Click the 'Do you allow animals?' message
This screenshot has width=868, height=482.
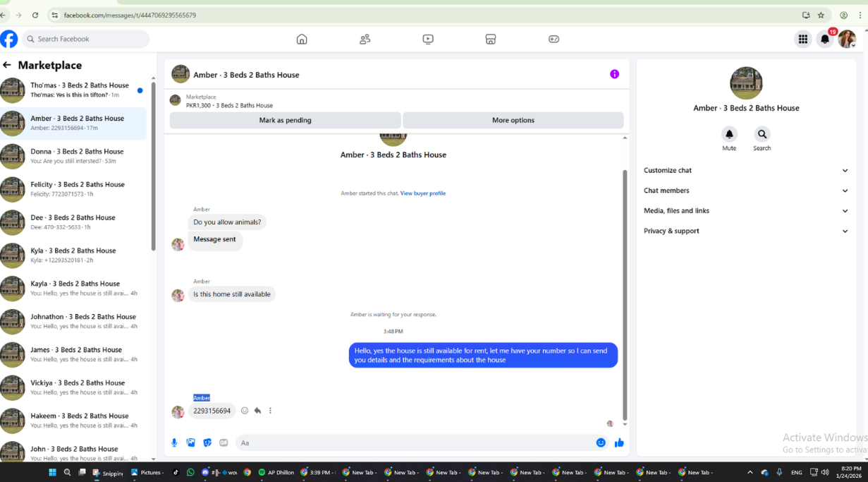coord(227,222)
